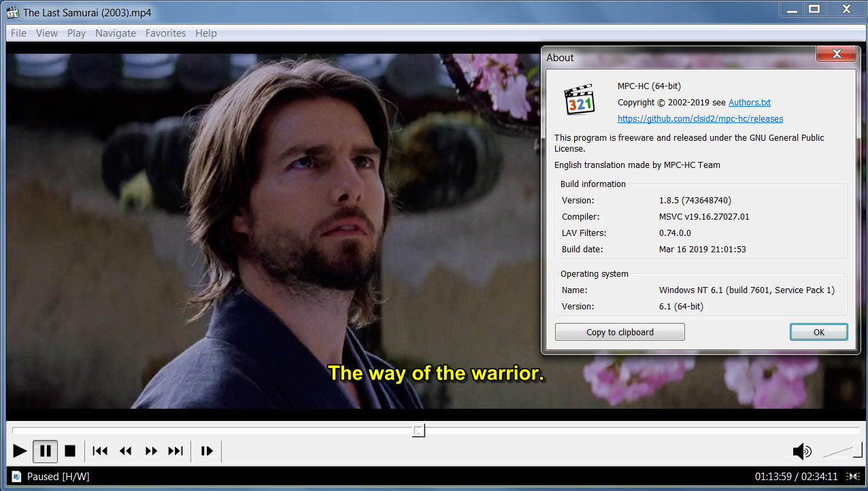Step forward one frame
This screenshot has width=868, height=491.
pyautogui.click(x=207, y=451)
